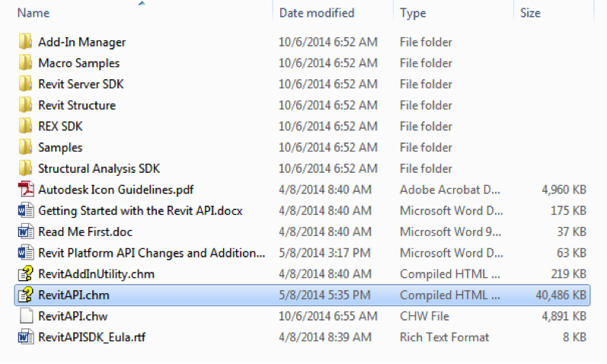This screenshot has height=364, width=607.
Task: Click the Word icon for Revit Platform API Changes
Action: click(x=26, y=253)
